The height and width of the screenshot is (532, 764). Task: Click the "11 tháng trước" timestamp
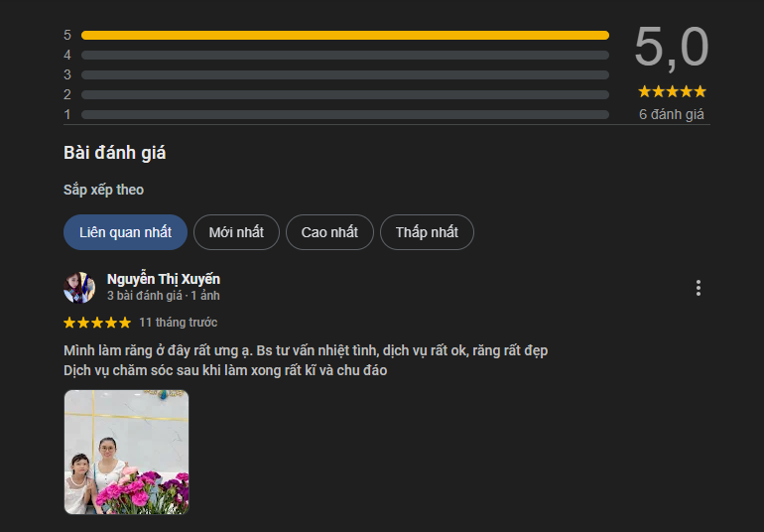[x=179, y=323]
